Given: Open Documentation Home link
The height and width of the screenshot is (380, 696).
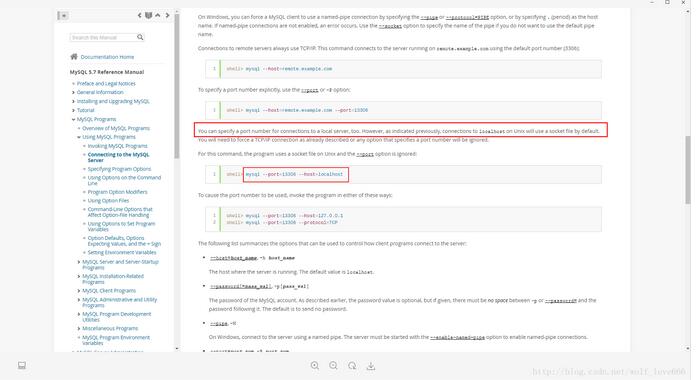Looking at the screenshot, I should tap(107, 57).
